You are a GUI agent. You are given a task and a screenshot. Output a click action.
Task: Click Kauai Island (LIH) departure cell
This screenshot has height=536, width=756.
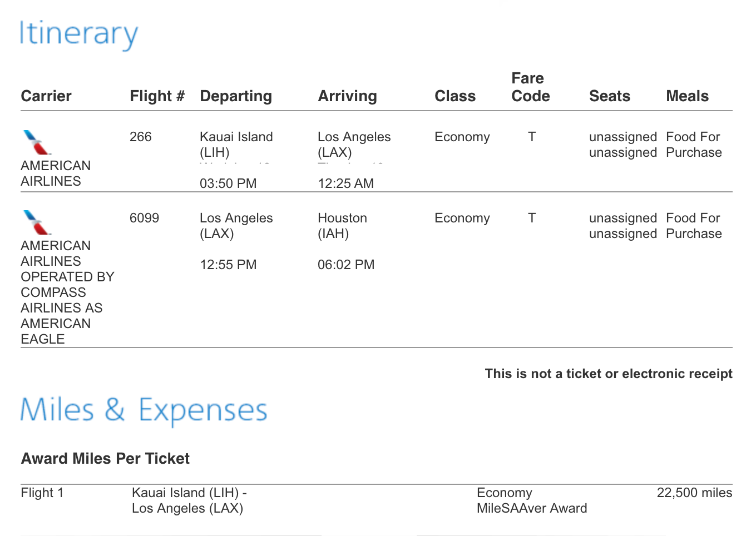tap(236, 145)
